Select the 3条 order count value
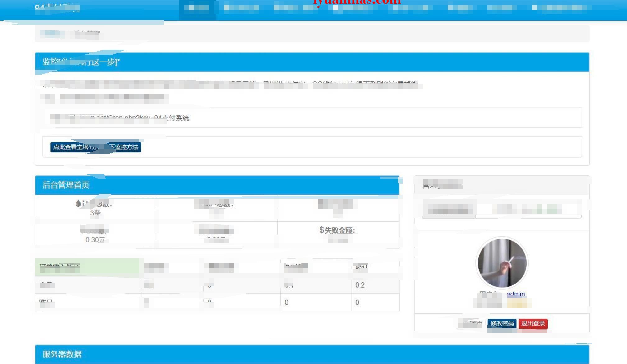Screen dimensions: 627x364 click(x=95, y=213)
